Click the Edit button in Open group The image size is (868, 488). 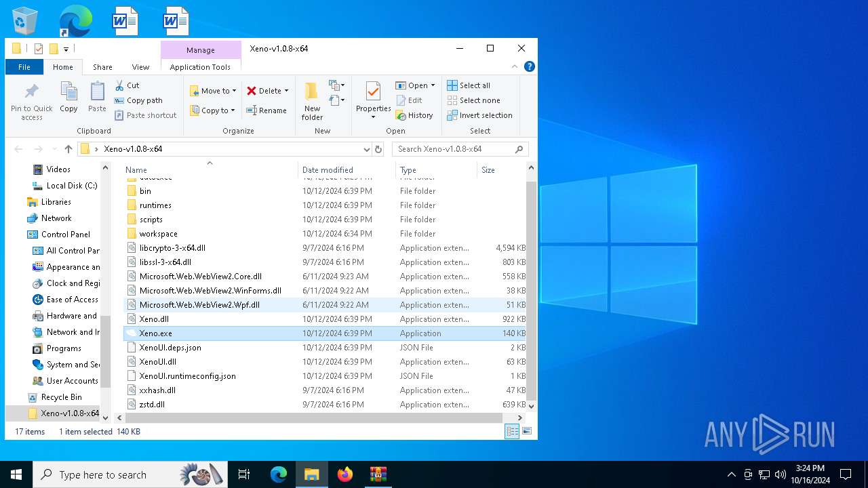point(409,100)
